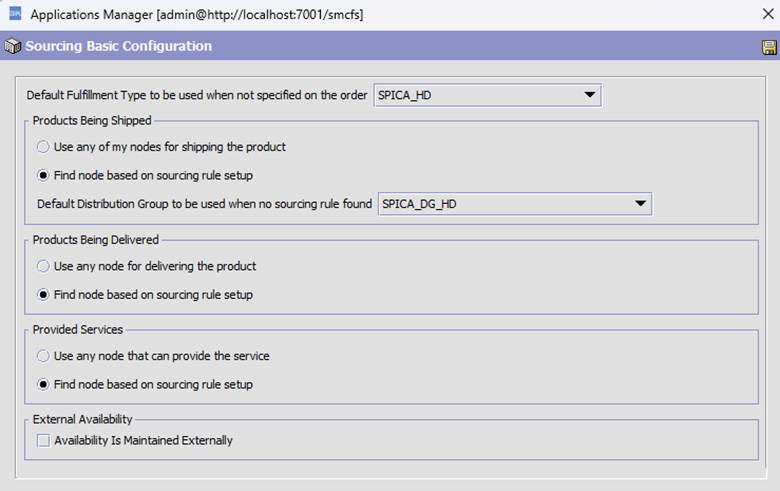Click the Applications Manager title bar icon

click(x=15, y=15)
